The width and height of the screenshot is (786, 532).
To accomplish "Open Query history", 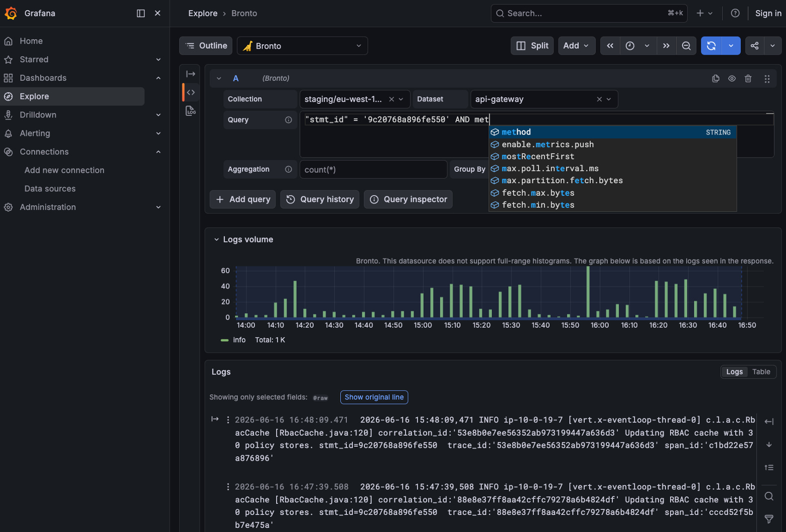I will 320,199.
